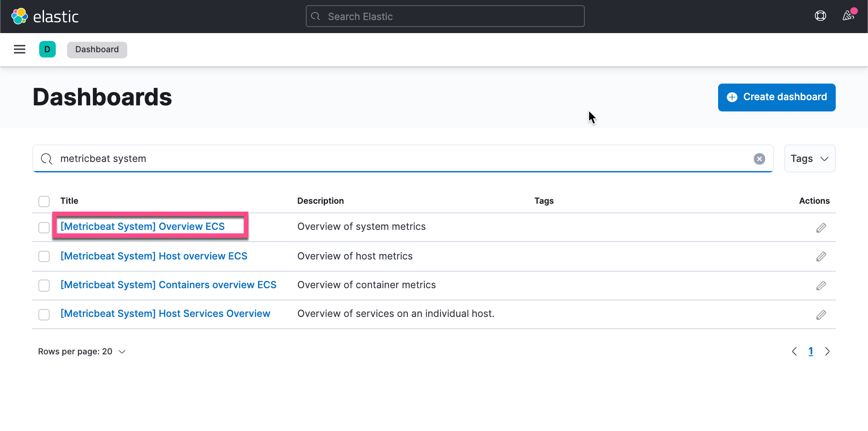
Task: Click the Description column header
Action: [321, 201]
